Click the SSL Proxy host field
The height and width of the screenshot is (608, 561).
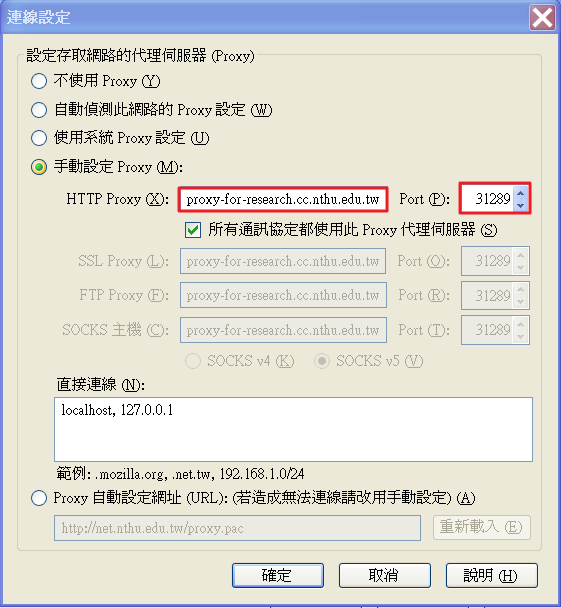pyautogui.click(x=283, y=261)
